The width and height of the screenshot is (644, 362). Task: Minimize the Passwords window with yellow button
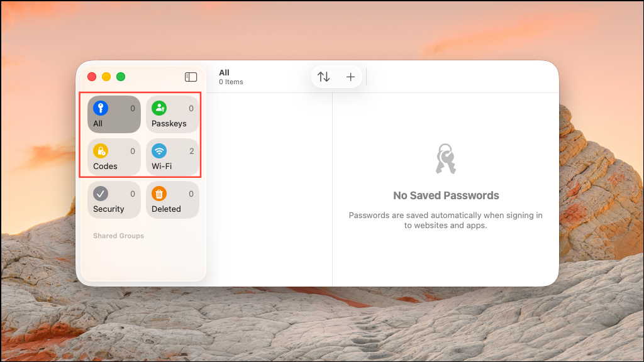click(106, 77)
